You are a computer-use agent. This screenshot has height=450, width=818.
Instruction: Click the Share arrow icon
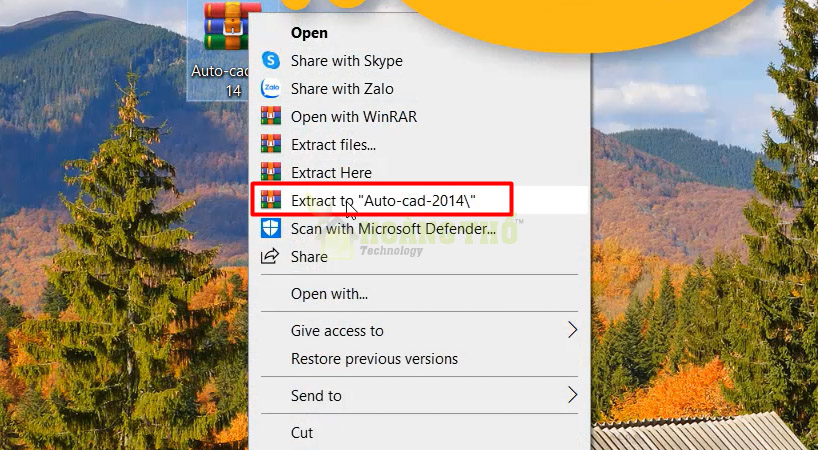[x=270, y=256]
